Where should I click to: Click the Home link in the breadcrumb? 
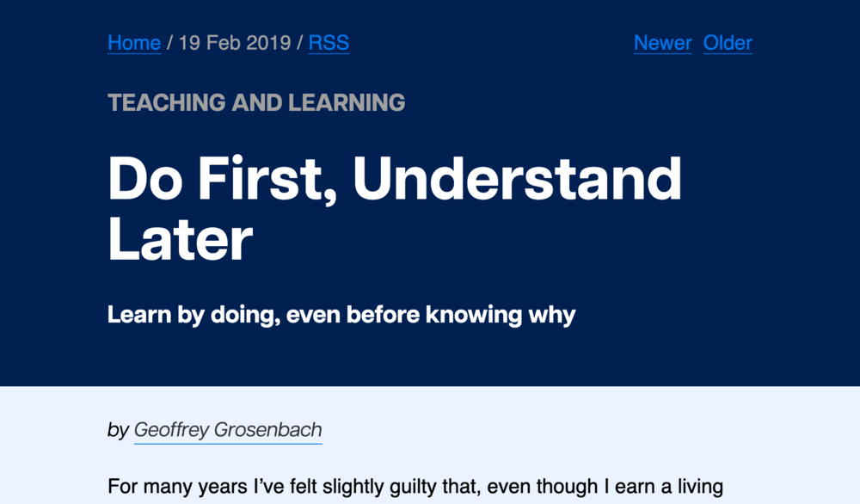[133, 43]
